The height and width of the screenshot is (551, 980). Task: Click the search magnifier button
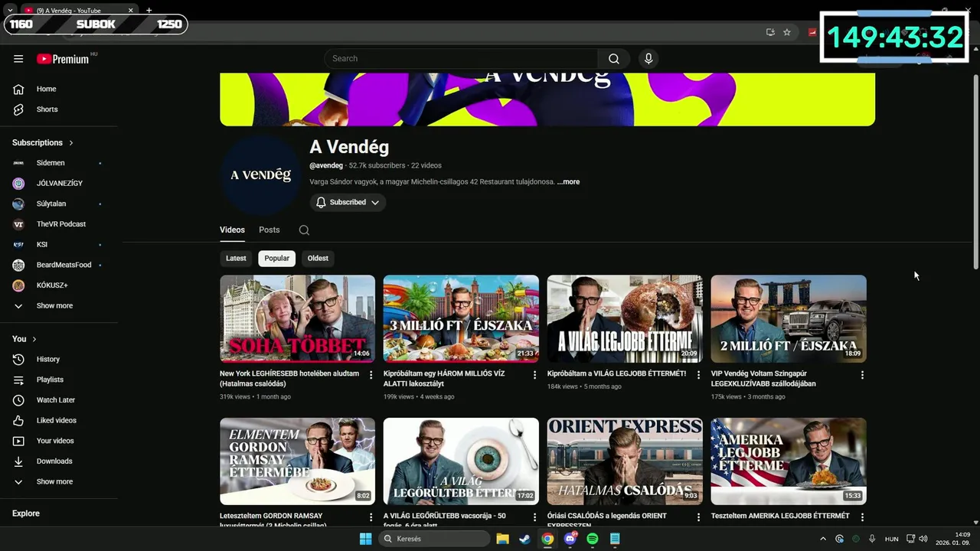click(x=614, y=59)
